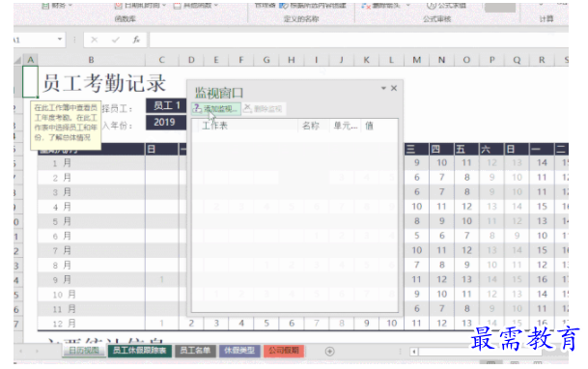Add a new sheet with the plus icon
The width and height of the screenshot is (588, 369).
[329, 352]
